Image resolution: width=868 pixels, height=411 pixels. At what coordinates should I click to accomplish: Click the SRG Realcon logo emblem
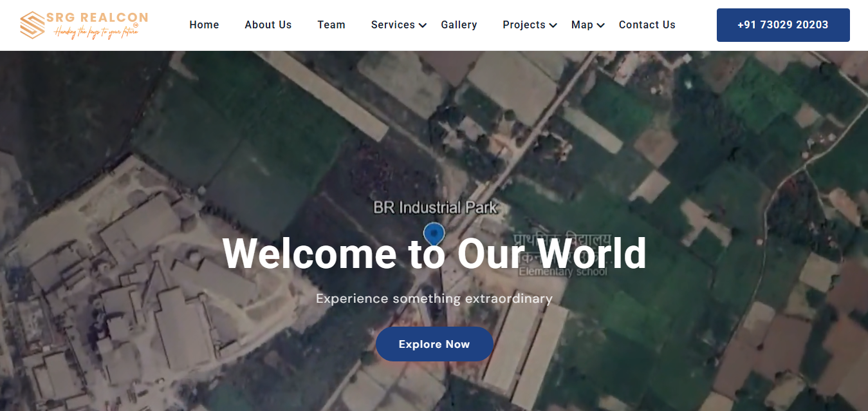32,25
